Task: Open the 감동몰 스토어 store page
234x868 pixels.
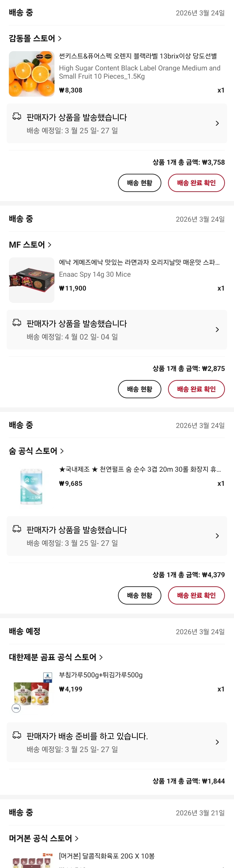Action: click(35, 38)
